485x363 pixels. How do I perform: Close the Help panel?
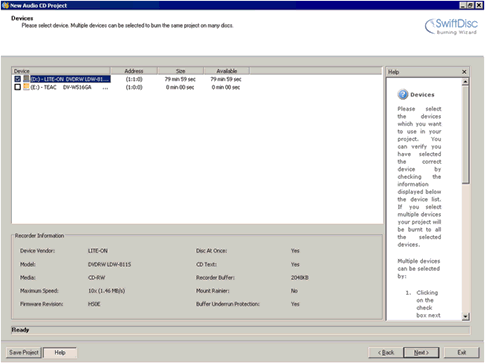(x=464, y=72)
